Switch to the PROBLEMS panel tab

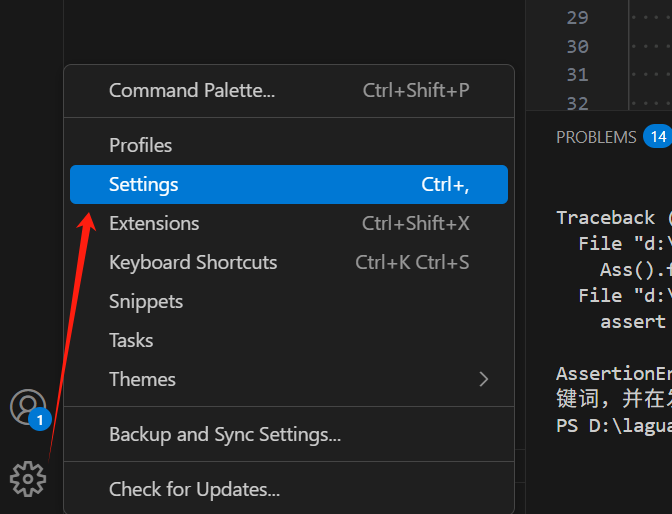[x=596, y=137]
